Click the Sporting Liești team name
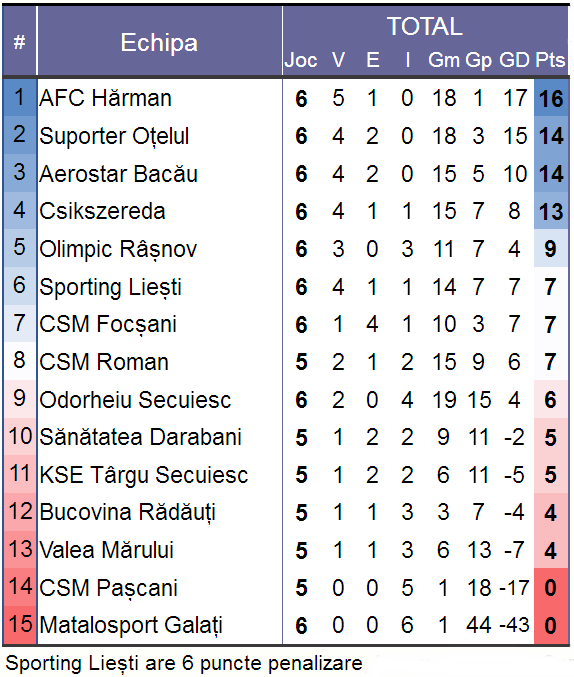Image resolution: width=574 pixels, height=677 pixels. tap(110, 287)
